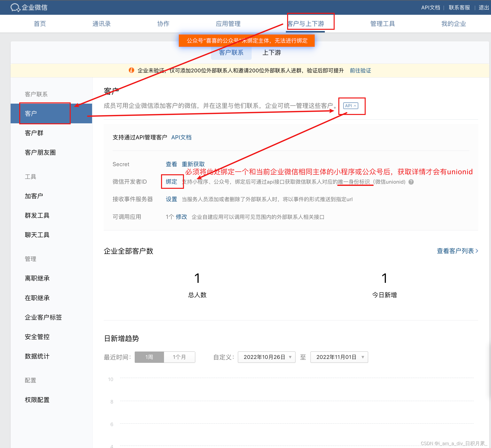Click the question mark help icon beside unionid
Viewport: 491px width, 448px height.
click(411, 182)
